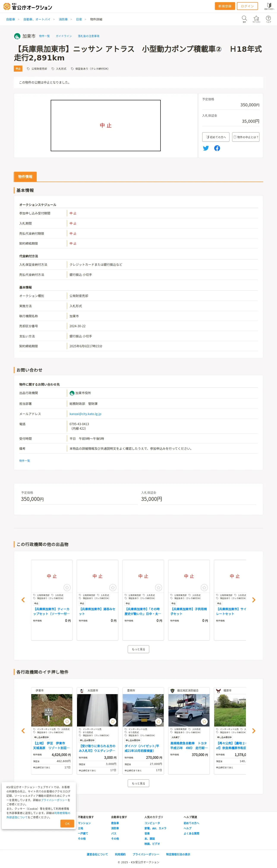
Task: Open 湯呑みセット listing title
Action: 97,611
